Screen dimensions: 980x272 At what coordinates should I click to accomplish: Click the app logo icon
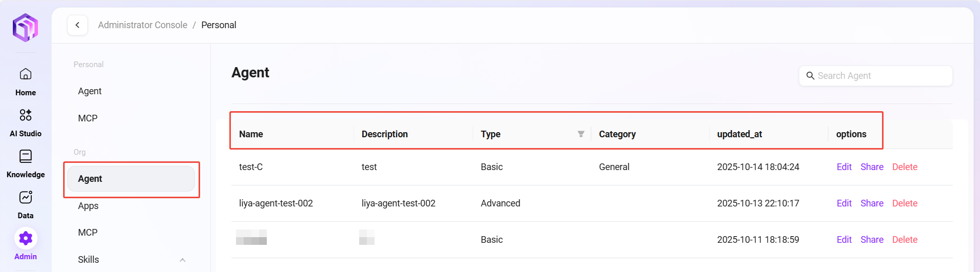coord(26,28)
